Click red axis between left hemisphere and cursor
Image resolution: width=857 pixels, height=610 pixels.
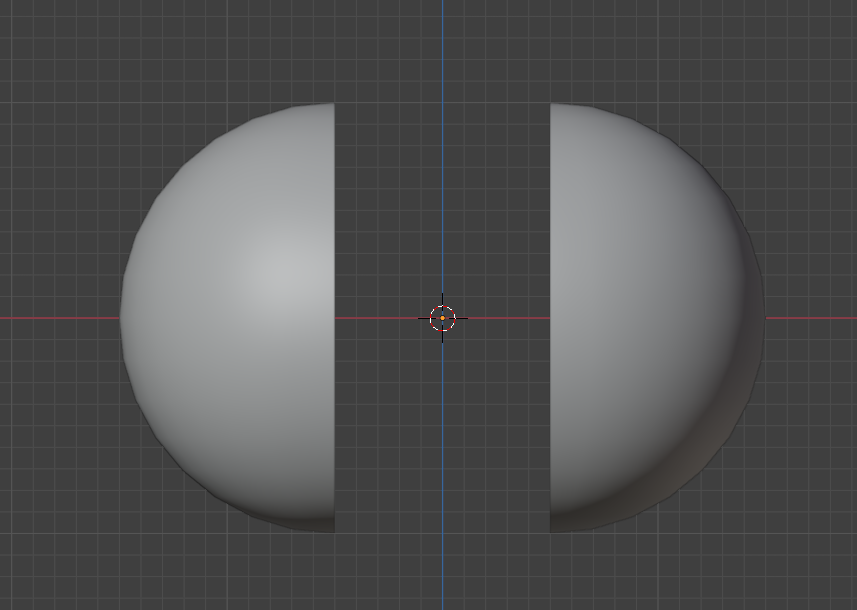[x=380, y=319]
